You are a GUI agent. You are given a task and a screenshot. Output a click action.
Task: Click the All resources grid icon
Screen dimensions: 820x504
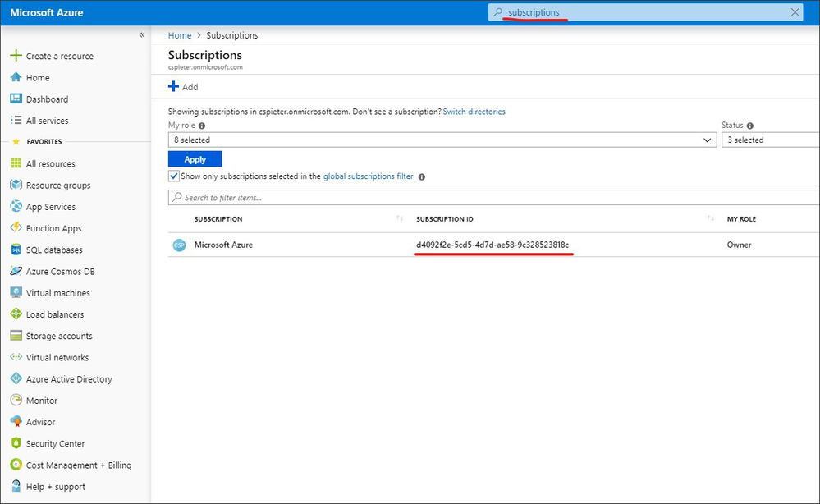click(x=16, y=163)
